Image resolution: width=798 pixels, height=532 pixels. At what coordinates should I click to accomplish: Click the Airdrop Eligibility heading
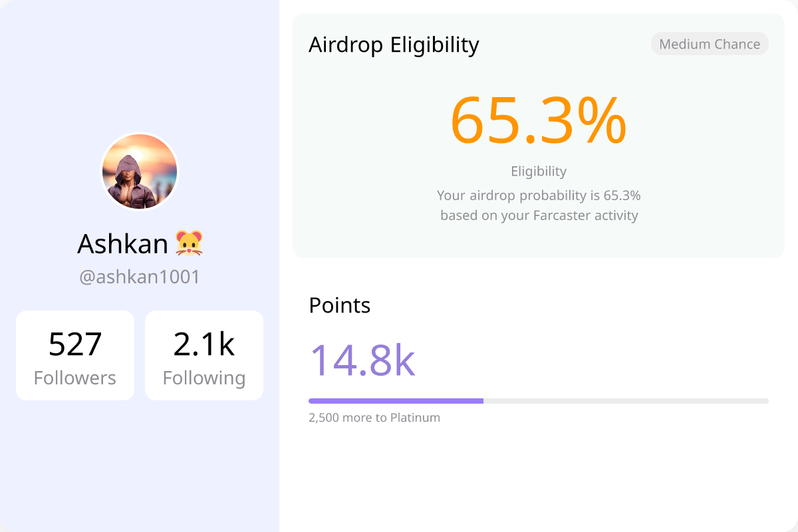(x=394, y=45)
